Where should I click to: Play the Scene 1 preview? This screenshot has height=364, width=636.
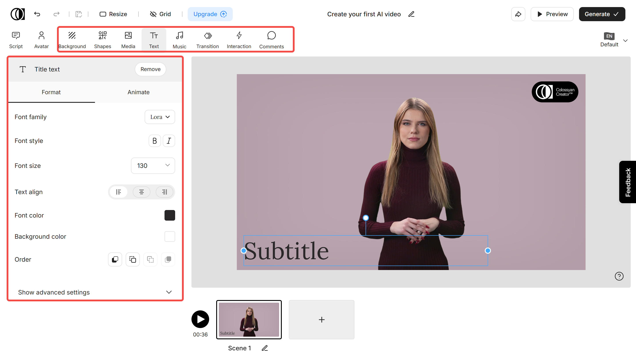[200, 319]
